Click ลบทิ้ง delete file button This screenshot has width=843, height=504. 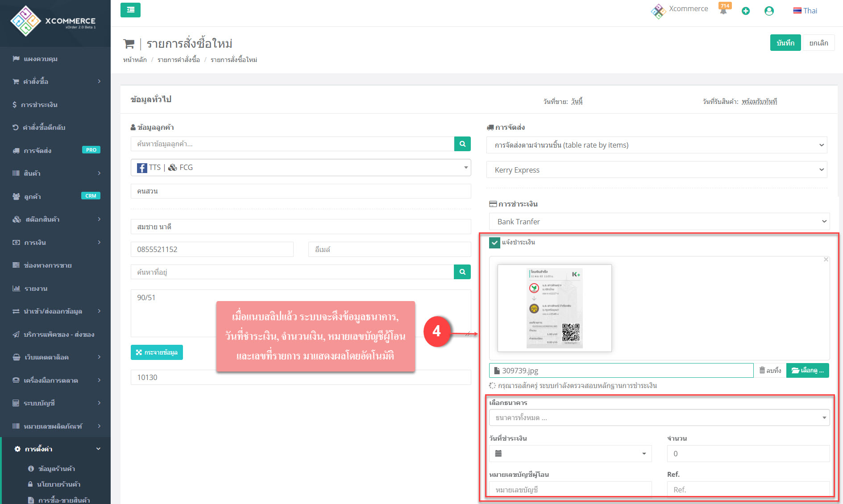coord(770,371)
